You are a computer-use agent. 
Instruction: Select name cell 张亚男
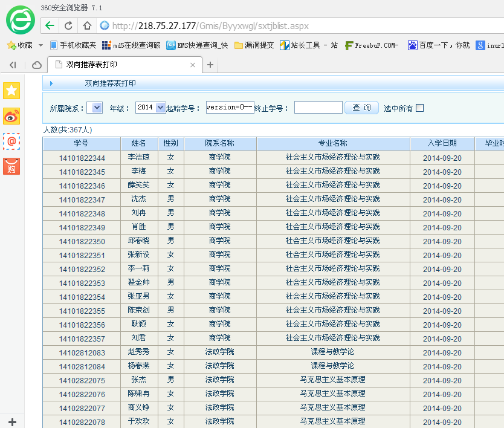(x=139, y=296)
